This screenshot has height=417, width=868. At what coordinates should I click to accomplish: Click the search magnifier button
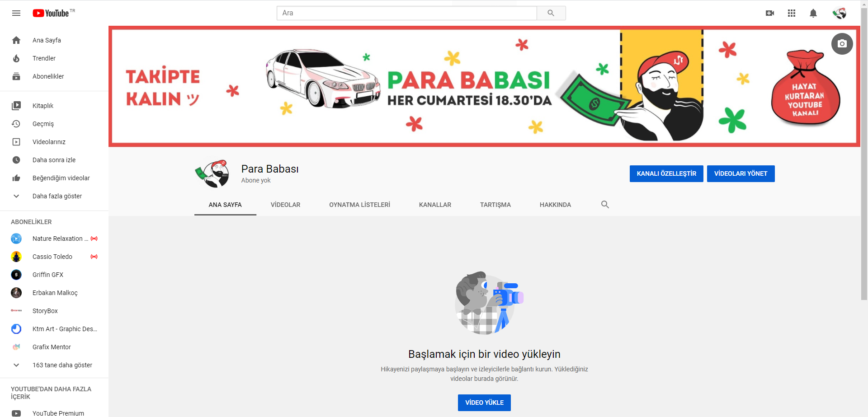[x=551, y=13]
